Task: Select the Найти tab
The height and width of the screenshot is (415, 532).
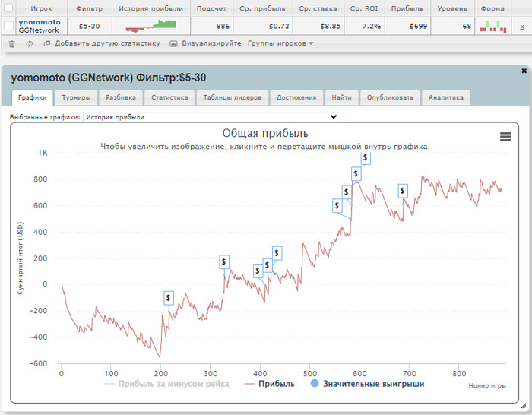Action: coord(341,98)
